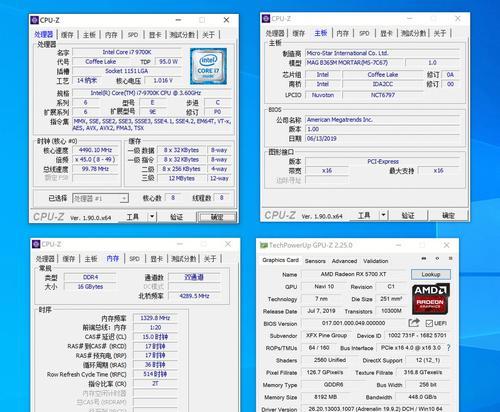Switch to 显卡 tab in mainboard CPU-Z window
This screenshot has height=412, width=500.
point(386,33)
